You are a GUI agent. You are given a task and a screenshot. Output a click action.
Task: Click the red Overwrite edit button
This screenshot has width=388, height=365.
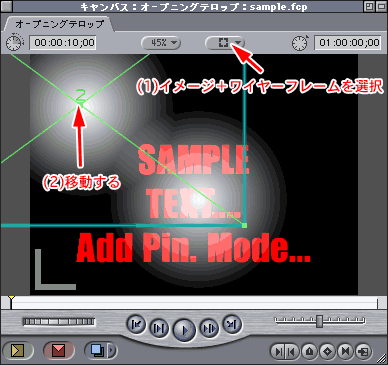point(59,350)
